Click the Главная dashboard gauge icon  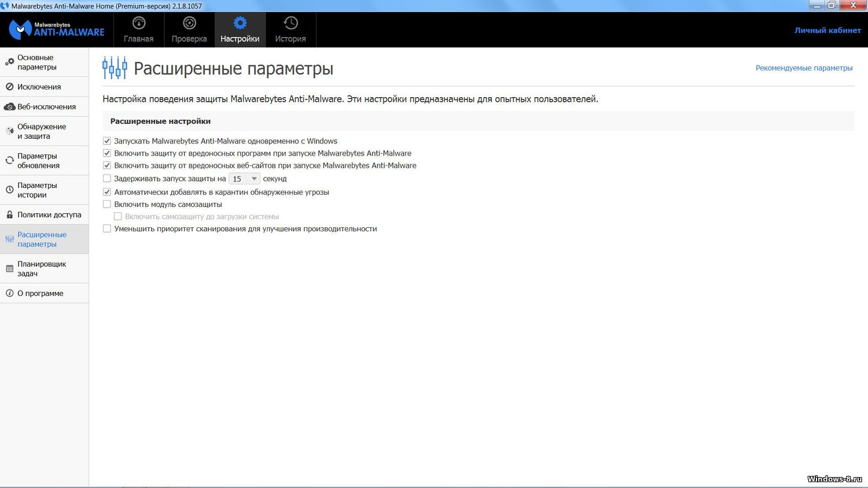(139, 23)
